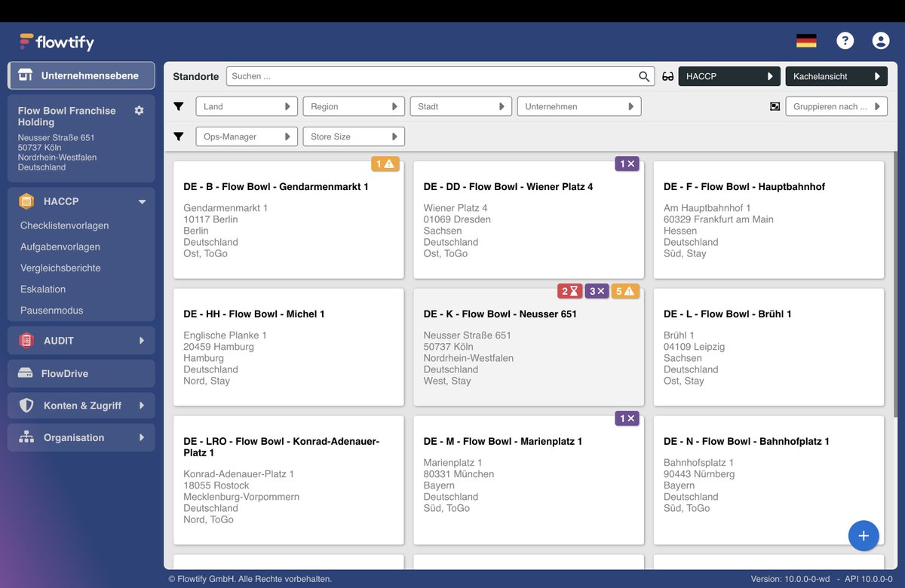Screen dimensions: 905x588
Task: Open Flow Bowl Franchise Holding settings gear
Action: 139,110
